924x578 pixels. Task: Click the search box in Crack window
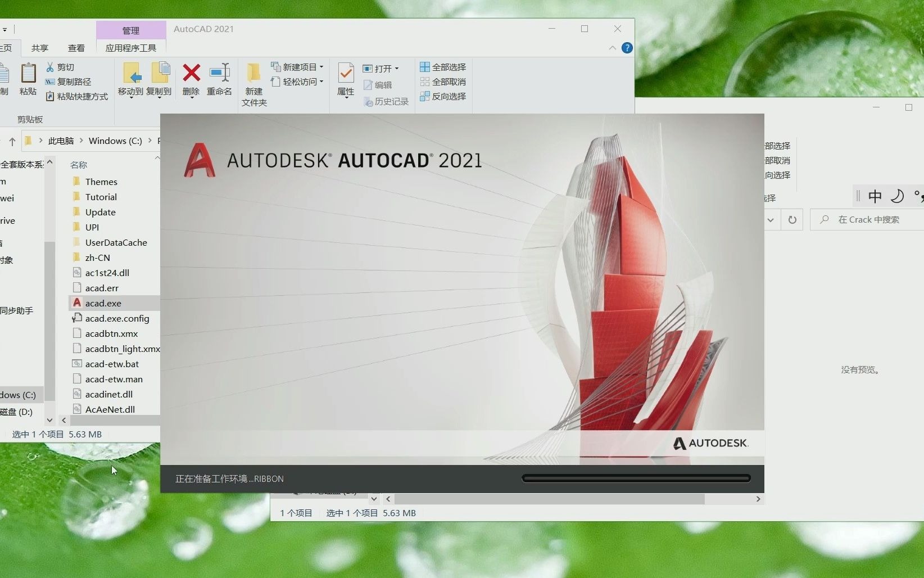(868, 219)
